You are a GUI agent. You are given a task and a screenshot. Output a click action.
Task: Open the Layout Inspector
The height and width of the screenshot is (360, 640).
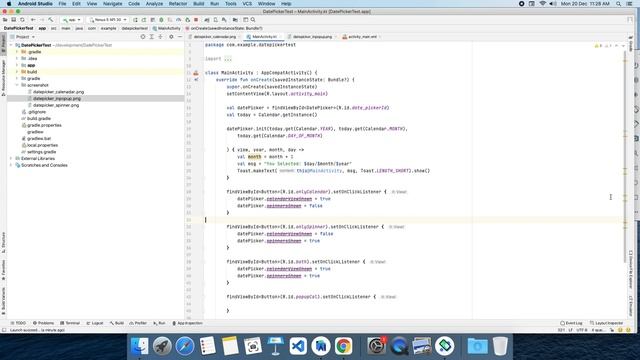607,323
